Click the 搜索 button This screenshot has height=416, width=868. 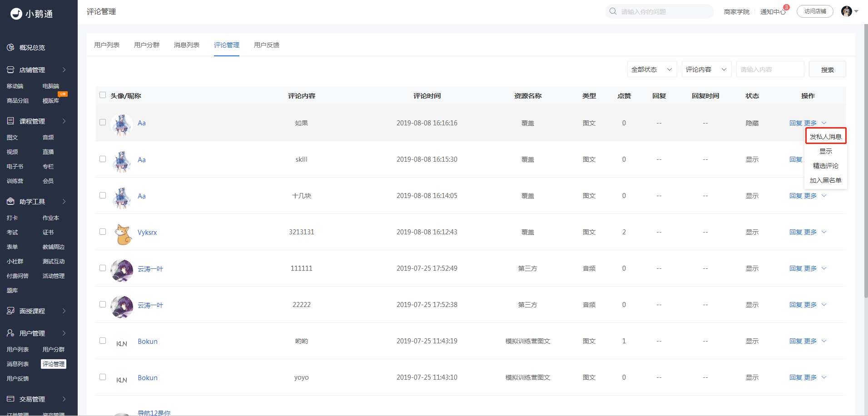click(828, 69)
